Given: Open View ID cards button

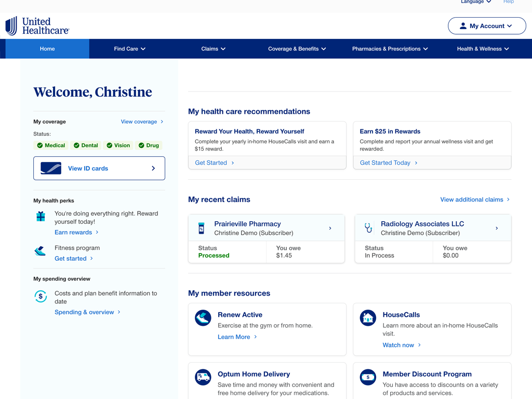Looking at the screenshot, I should pyautogui.click(x=99, y=168).
